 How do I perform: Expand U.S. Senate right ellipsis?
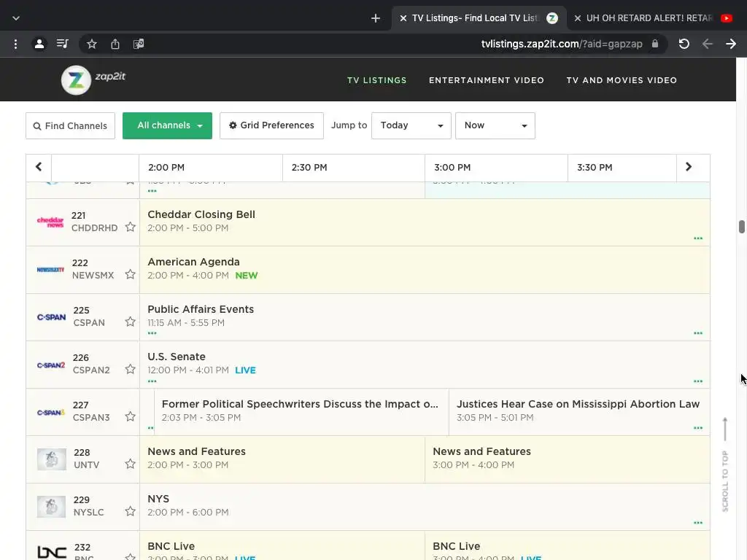tap(698, 381)
